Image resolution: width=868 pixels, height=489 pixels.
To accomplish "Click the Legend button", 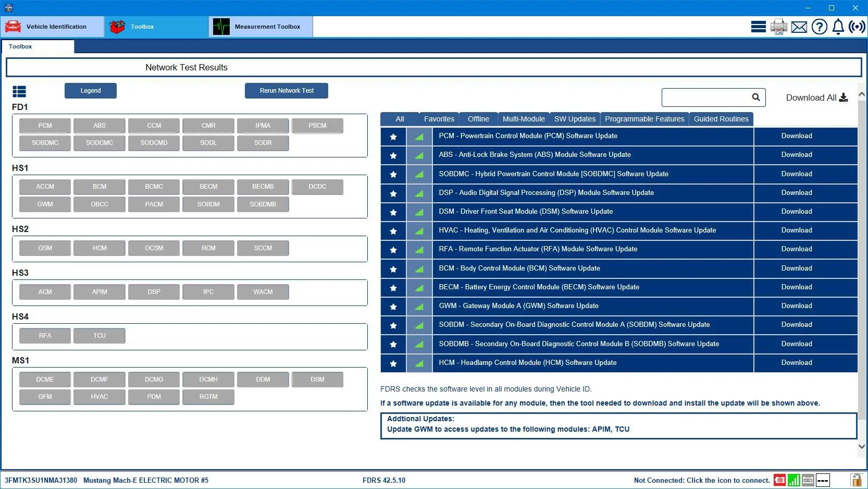I will point(91,91).
